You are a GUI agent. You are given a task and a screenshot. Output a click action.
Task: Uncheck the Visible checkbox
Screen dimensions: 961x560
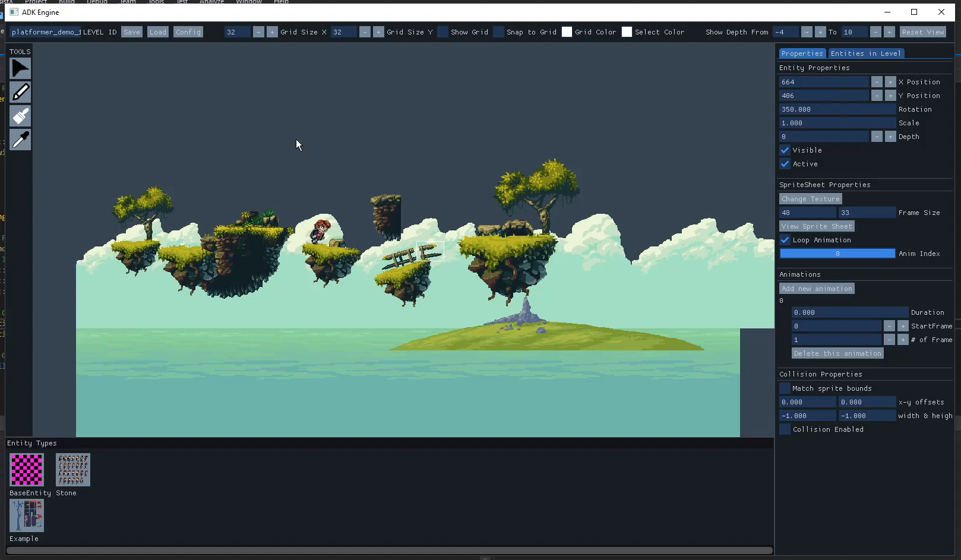click(785, 150)
